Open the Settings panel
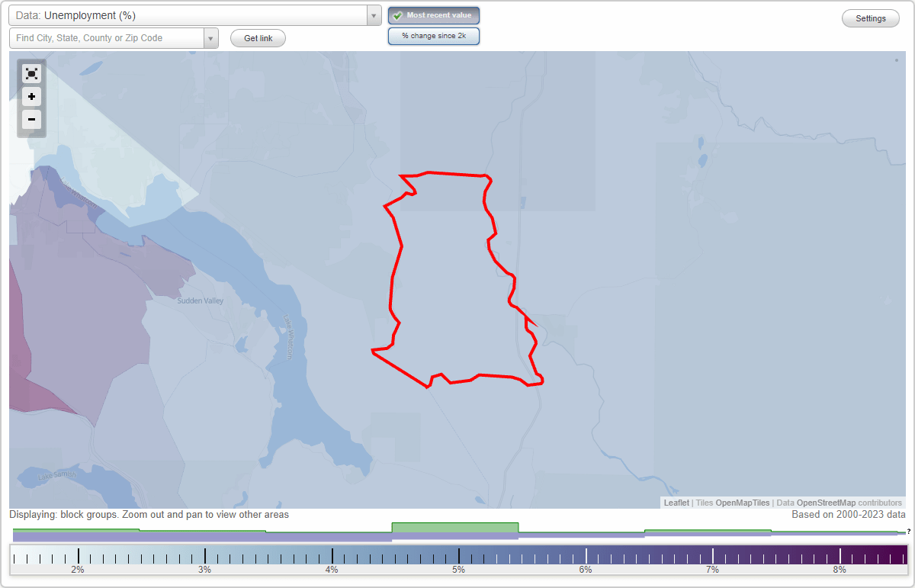 pyautogui.click(x=870, y=18)
